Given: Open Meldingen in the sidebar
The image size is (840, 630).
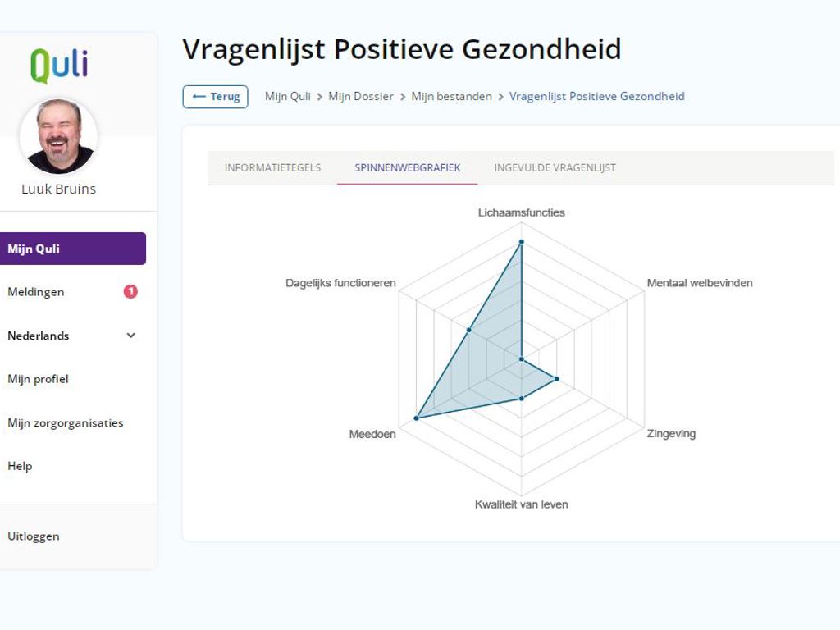Looking at the screenshot, I should (36, 292).
